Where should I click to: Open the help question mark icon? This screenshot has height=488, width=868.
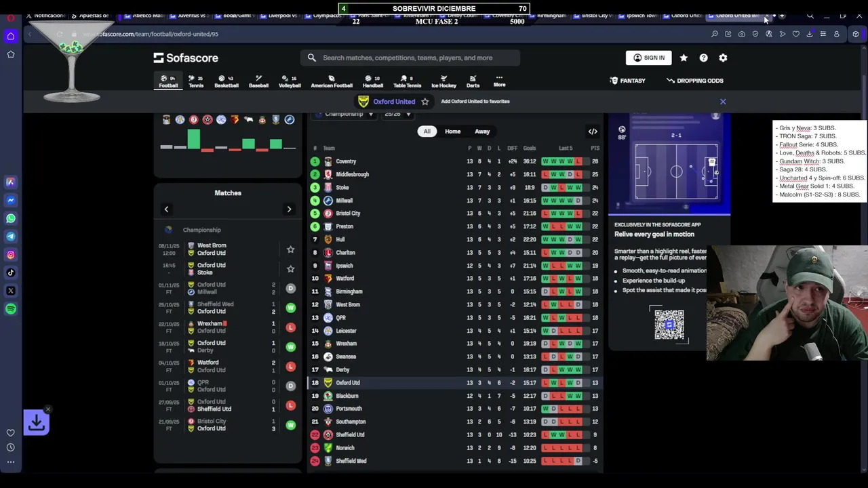[x=703, y=58]
